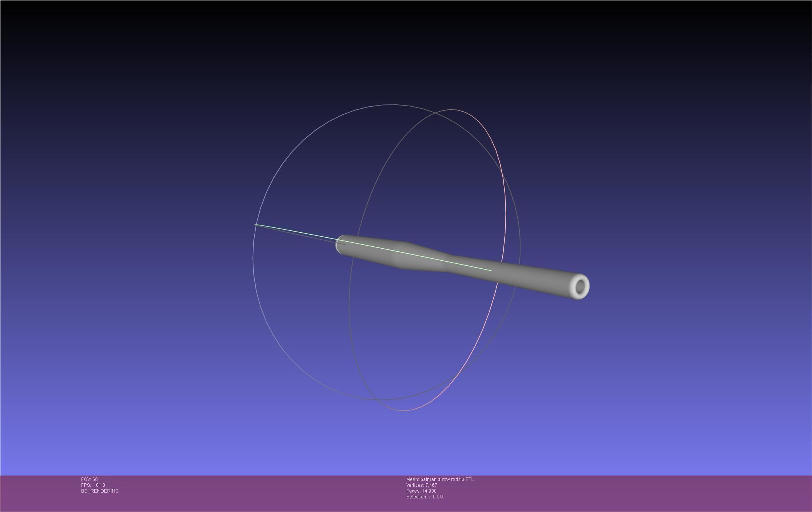
Task: Click the left tip of the green axis line
Action: click(256, 225)
